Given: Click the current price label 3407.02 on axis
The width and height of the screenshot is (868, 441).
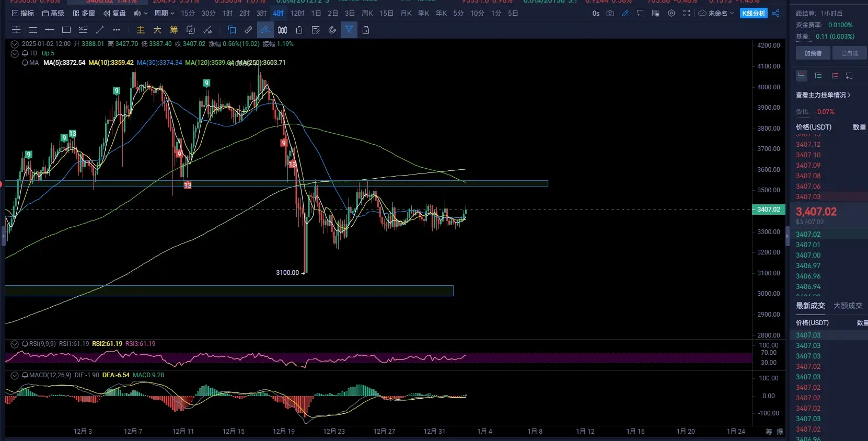Looking at the screenshot, I should pos(768,210).
